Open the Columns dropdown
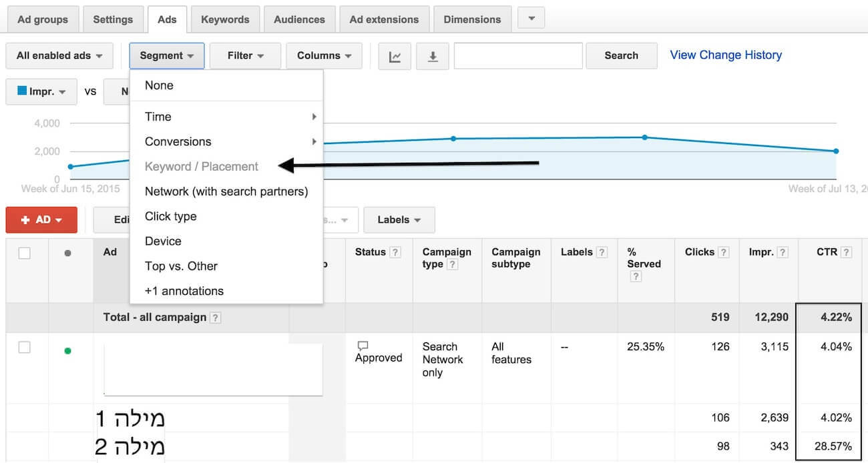The image size is (868, 463). (324, 56)
